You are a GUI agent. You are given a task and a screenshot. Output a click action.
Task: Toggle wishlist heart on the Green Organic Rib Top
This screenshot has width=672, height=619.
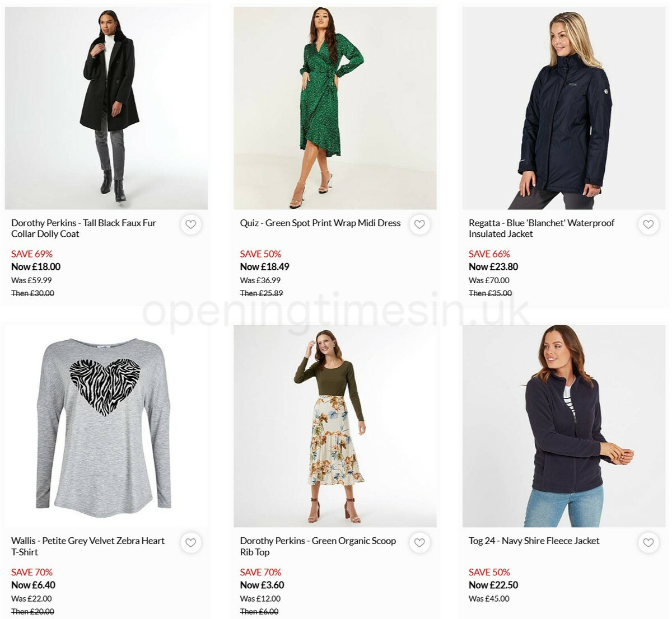[420, 542]
